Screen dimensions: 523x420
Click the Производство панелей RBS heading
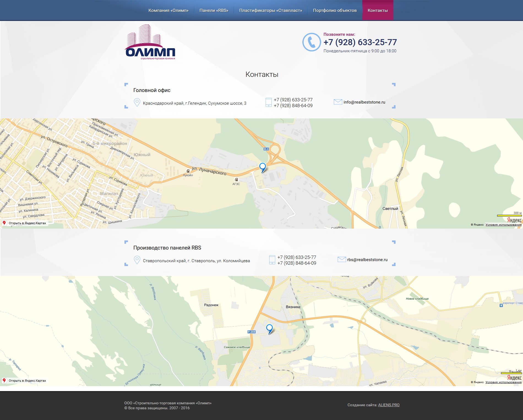[167, 248]
